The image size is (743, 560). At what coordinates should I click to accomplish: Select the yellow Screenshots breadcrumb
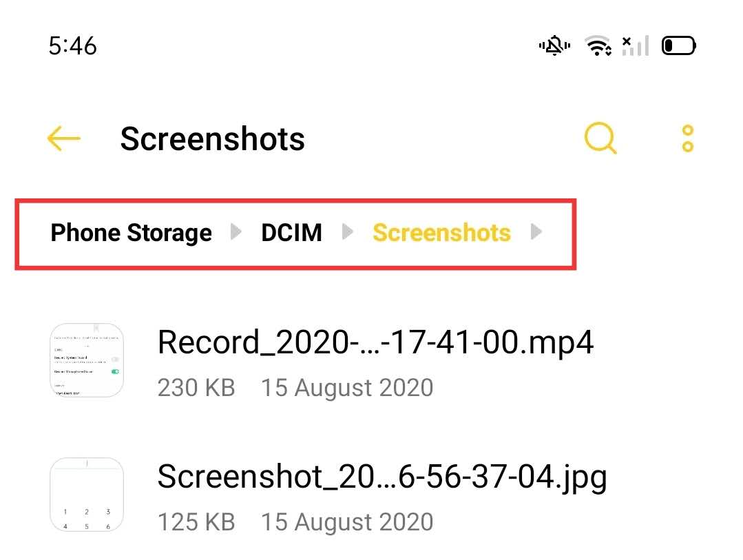[441, 233]
